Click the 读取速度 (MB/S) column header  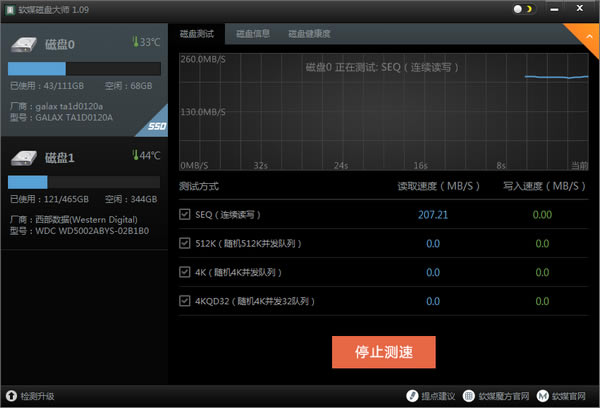[x=439, y=186]
